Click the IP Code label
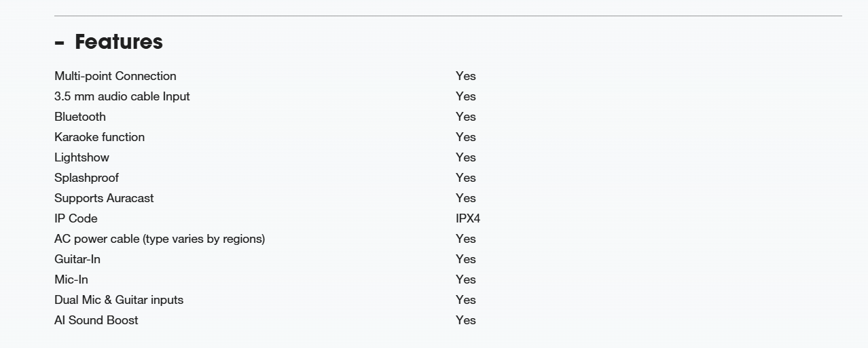868x348 pixels. click(x=76, y=218)
